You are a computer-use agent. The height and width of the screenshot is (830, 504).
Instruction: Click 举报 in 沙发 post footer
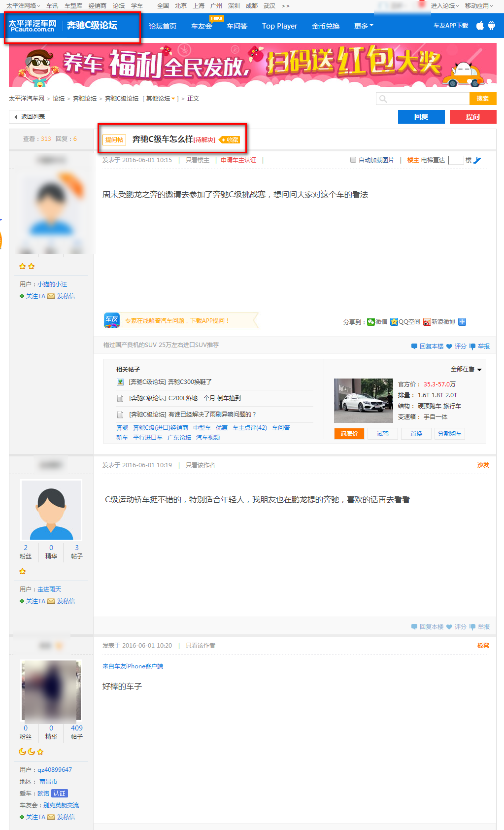[x=479, y=627]
